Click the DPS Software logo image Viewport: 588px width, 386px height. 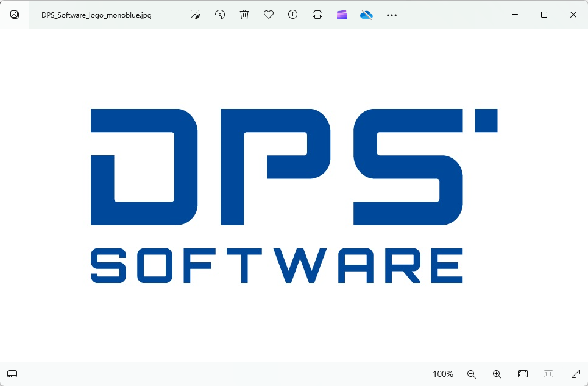coord(294,195)
